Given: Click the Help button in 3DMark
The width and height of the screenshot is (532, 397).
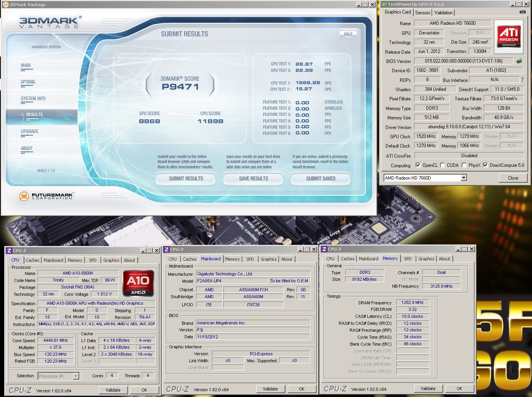Looking at the screenshot, I should pyautogui.click(x=348, y=34).
